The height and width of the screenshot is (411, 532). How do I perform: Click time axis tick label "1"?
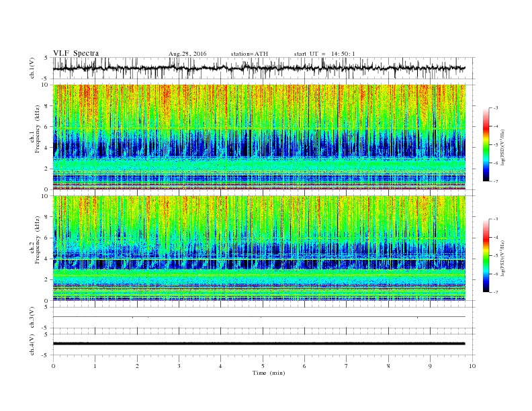95,366
